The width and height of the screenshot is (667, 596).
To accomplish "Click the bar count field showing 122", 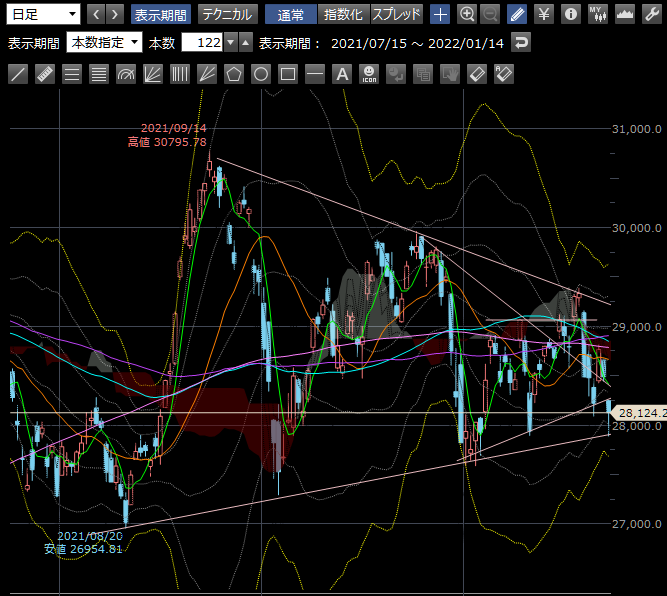I will coord(202,43).
